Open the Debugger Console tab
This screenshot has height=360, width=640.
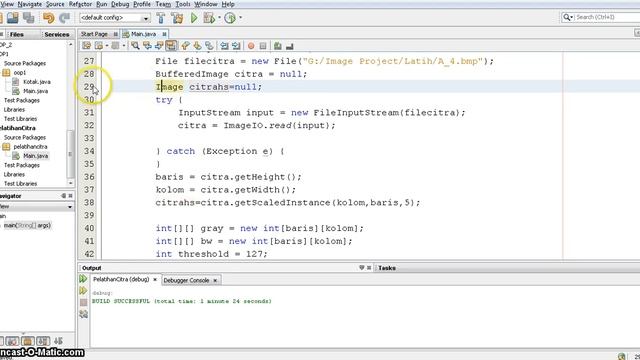point(186,280)
